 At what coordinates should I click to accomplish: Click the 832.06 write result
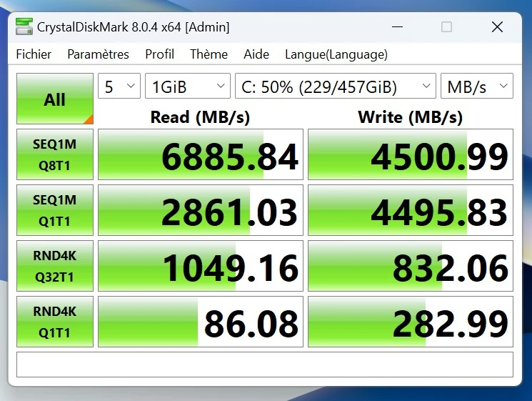click(x=411, y=266)
